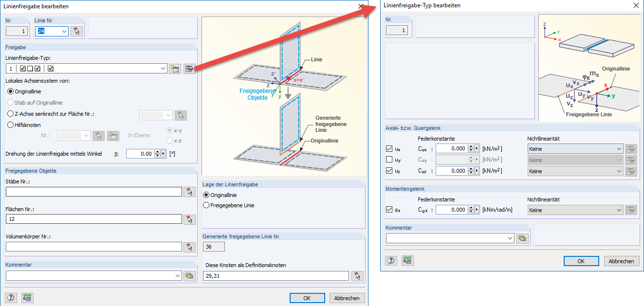Open comment templates icon beside Kommentar field
644x306 pixels.
click(x=189, y=275)
